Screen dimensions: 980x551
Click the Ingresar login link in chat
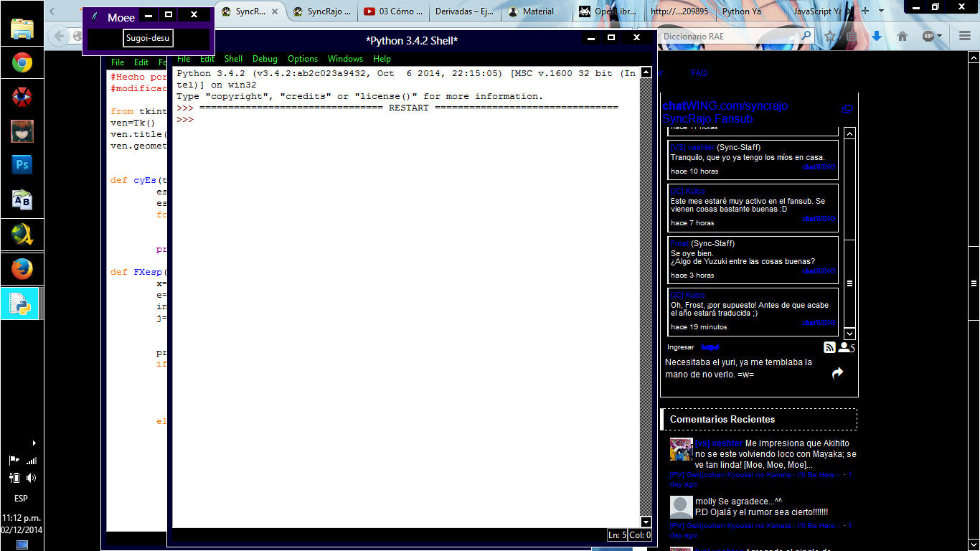click(681, 347)
